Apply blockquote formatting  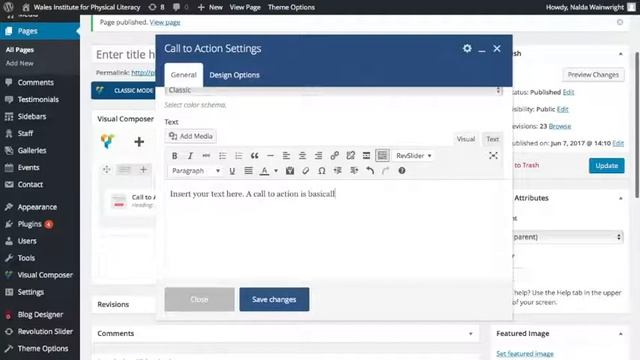click(x=254, y=156)
